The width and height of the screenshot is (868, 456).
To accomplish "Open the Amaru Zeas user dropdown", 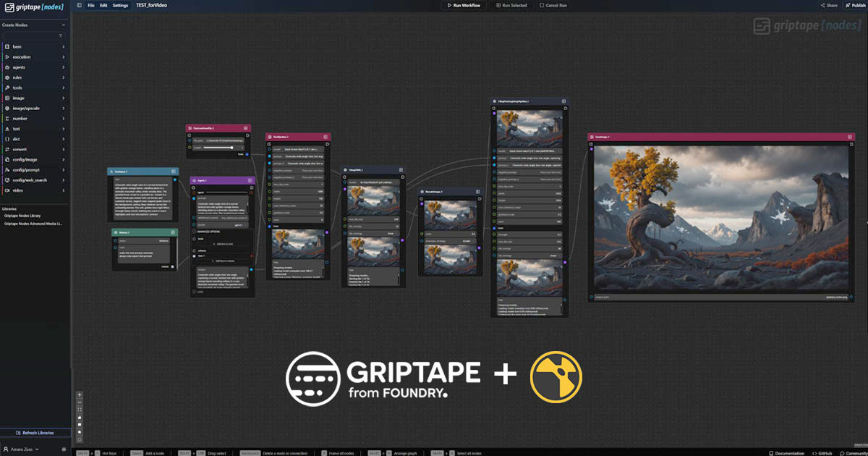I will click(20, 449).
